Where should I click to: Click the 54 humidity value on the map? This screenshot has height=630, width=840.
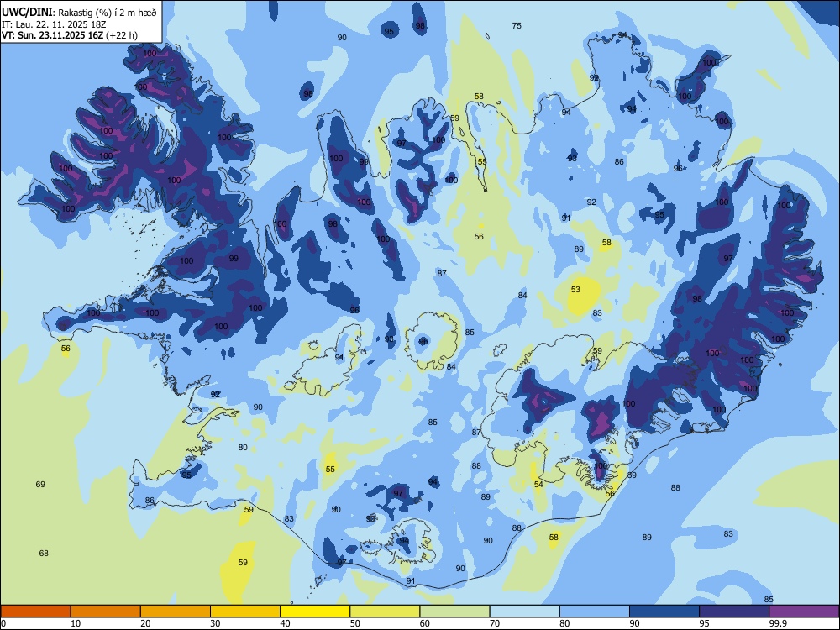[538, 485]
